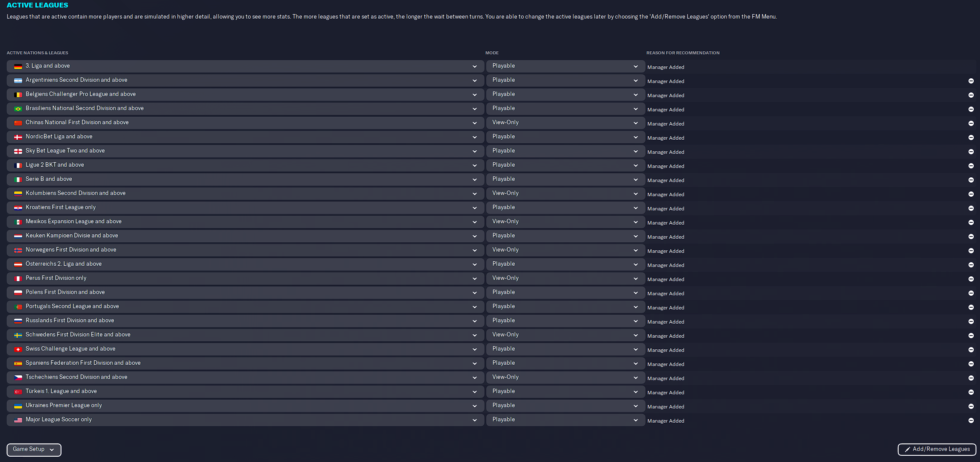Remove the Swiss Challenge League row

971,350
